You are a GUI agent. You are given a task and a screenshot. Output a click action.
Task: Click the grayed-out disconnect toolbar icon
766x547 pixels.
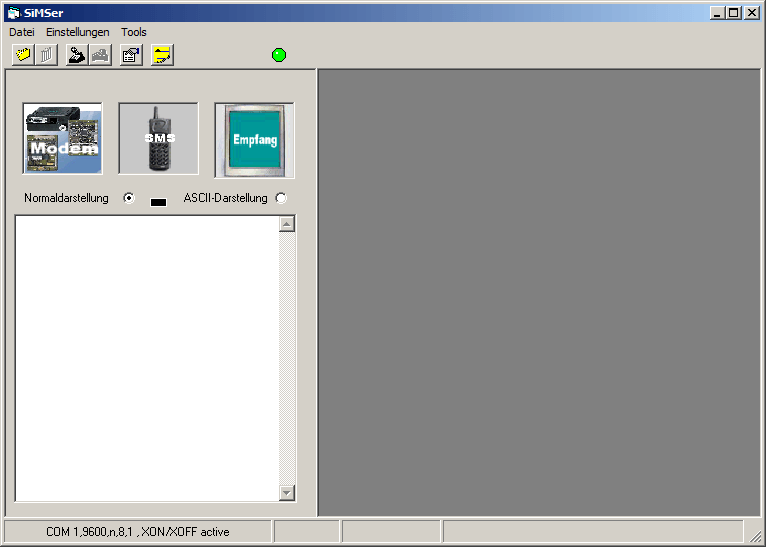click(x=100, y=55)
